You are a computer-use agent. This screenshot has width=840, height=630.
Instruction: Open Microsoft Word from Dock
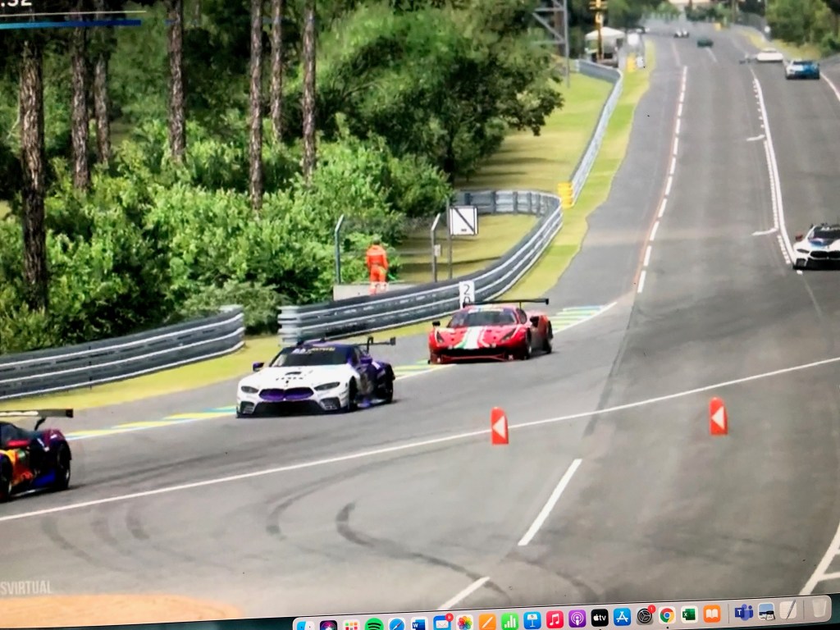click(x=419, y=624)
